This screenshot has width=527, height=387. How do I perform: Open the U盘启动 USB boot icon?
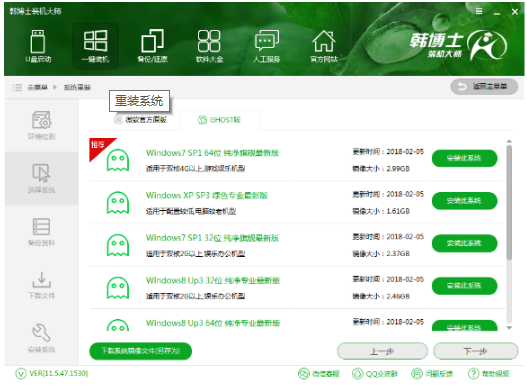(38, 42)
